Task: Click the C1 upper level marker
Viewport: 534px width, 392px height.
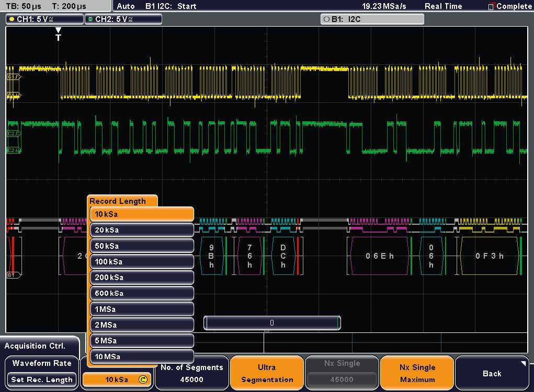Action: (14, 77)
